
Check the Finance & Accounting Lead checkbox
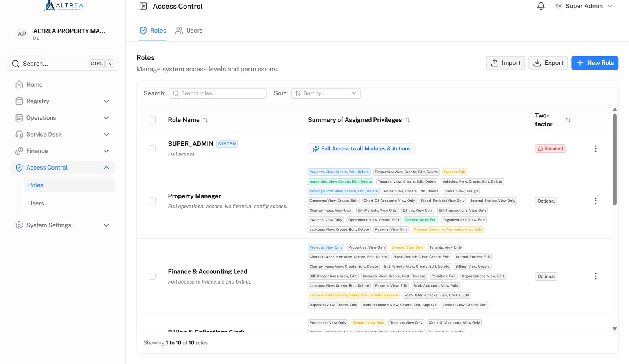(x=152, y=276)
